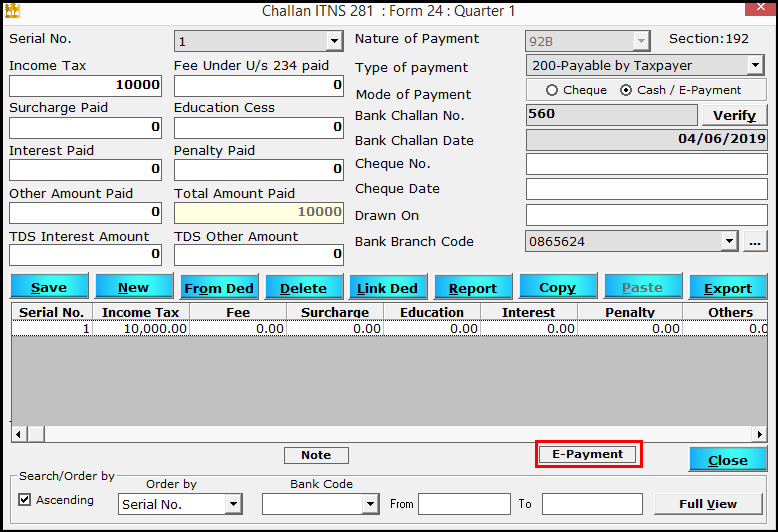This screenshot has height=532, width=778.
Task: Click the grid's left scroll arrow
Action: 18,434
